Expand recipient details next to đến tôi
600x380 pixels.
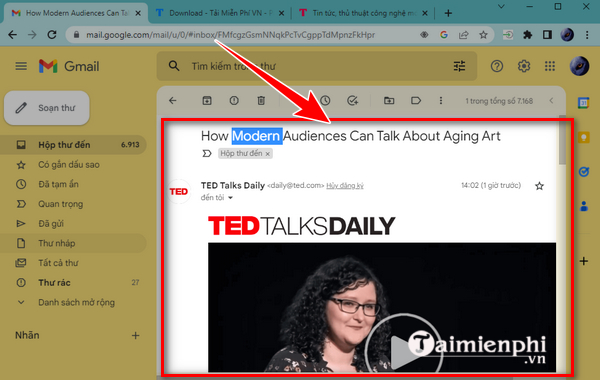point(230,198)
